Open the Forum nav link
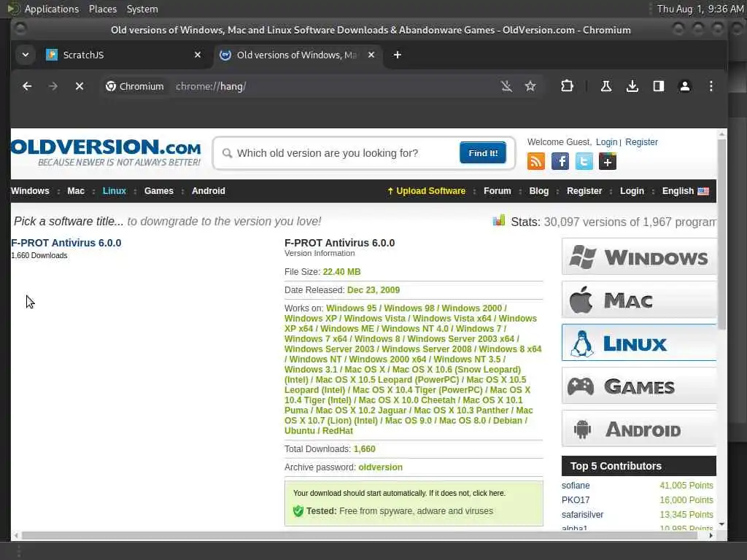 [497, 191]
